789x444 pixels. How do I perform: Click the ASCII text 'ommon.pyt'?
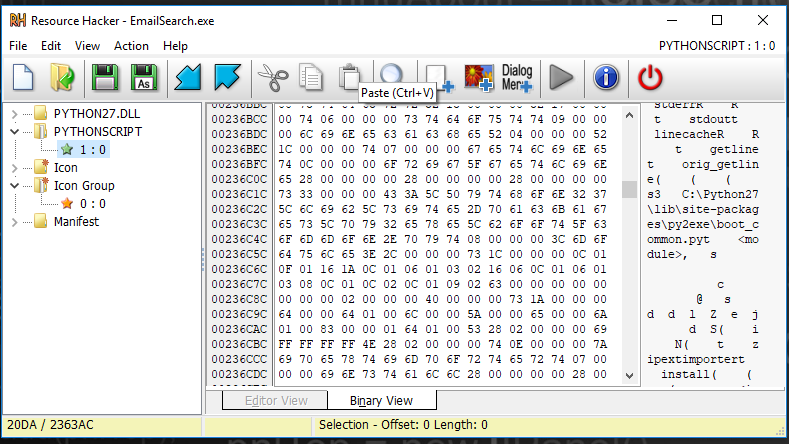[x=678, y=239]
